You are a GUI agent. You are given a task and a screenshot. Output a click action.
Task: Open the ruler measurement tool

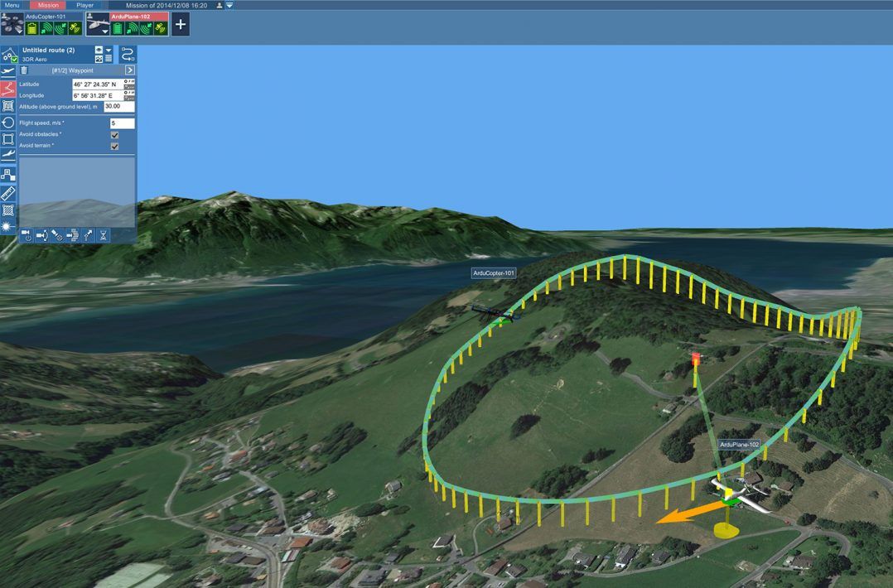point(8,192)
